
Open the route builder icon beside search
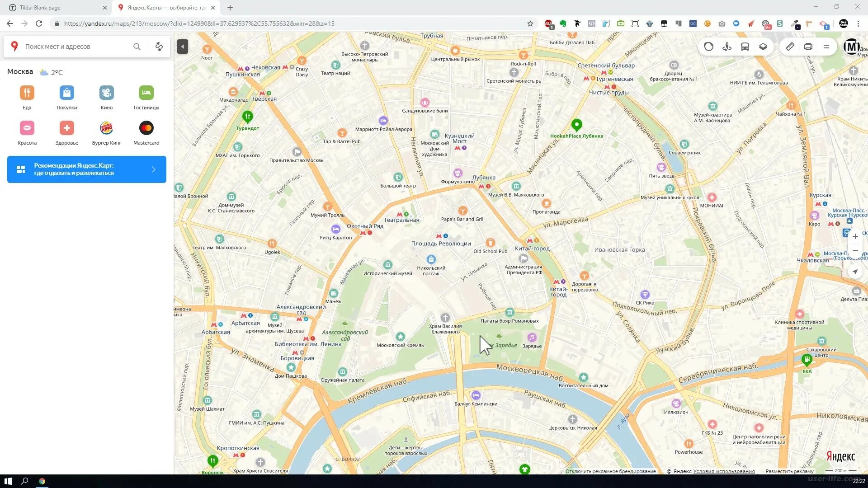159,47
